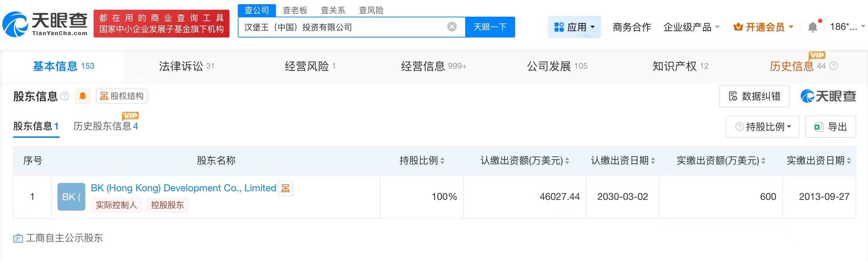Click the help icon next to 历史信息 tab
868x261 pixels.
(834, 66)
